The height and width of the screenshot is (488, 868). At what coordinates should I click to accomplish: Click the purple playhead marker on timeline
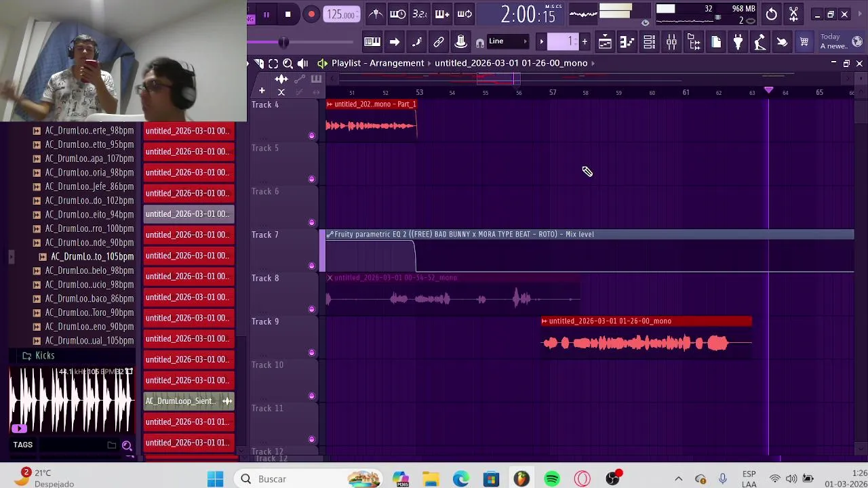tap(768, 89)
